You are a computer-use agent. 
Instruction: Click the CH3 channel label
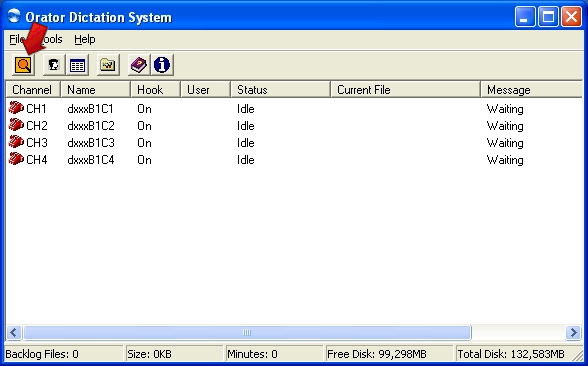tap(37, 143)
